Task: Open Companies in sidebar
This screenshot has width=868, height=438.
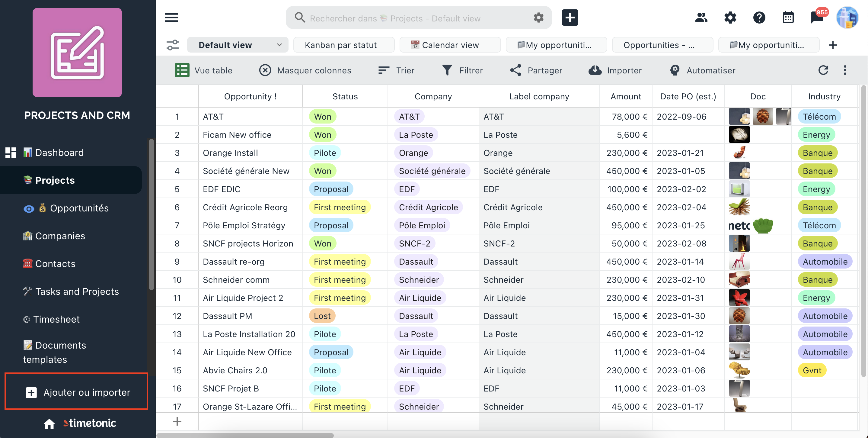Action: pyautogui.click(x=54, y=236)
